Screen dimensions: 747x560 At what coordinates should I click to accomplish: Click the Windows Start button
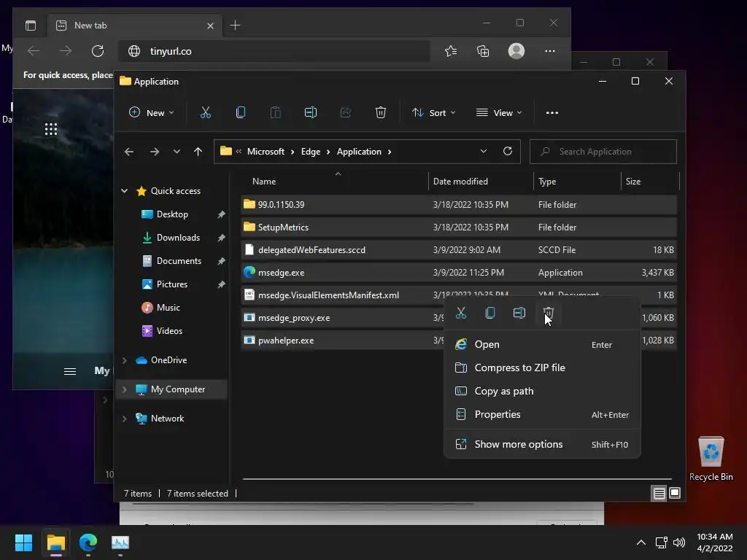coord(23,542)
